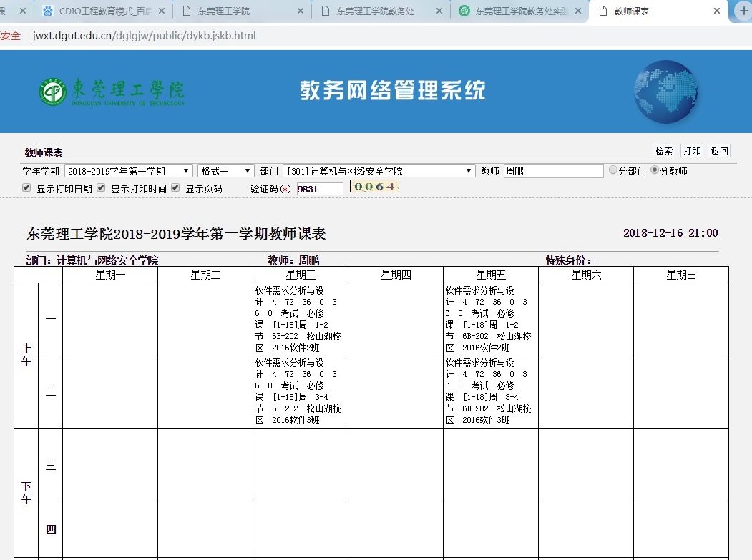Open the 格式一 format dropdown
This screenshot has height=560, width=752.
[225, 171]
